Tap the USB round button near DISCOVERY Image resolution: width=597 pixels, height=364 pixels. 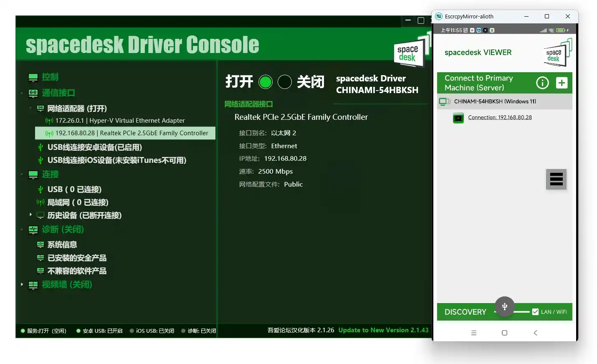(x=504, y=307)
